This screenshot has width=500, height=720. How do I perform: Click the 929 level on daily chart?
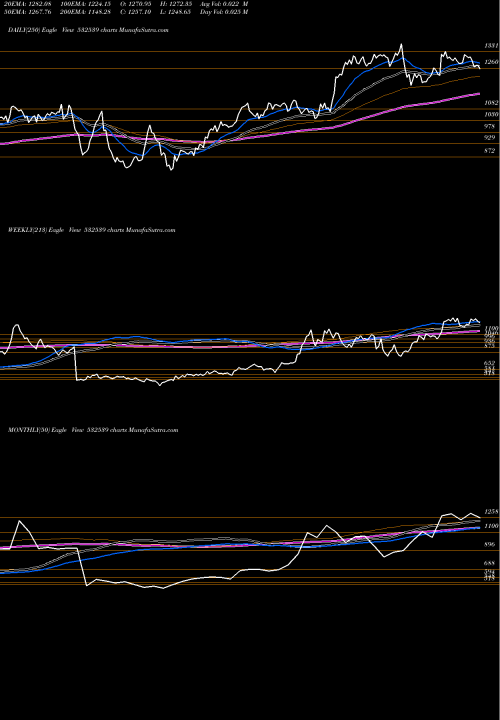click(x=491, y=138)
